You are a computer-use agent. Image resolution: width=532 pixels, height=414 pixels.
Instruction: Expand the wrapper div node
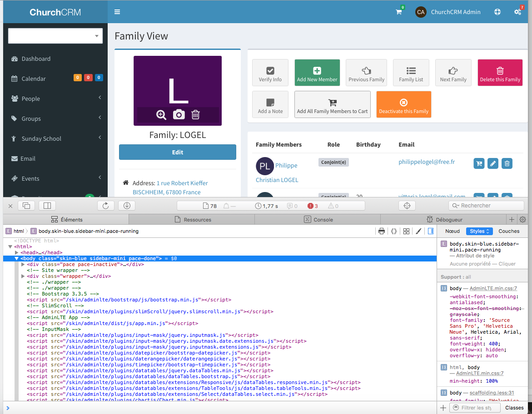click(23, 276)
